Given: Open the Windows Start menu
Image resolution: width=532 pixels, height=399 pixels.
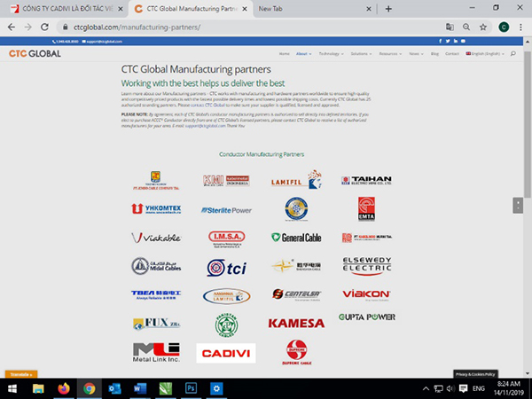Looking at the screenshot, I should tap(12, 388).
